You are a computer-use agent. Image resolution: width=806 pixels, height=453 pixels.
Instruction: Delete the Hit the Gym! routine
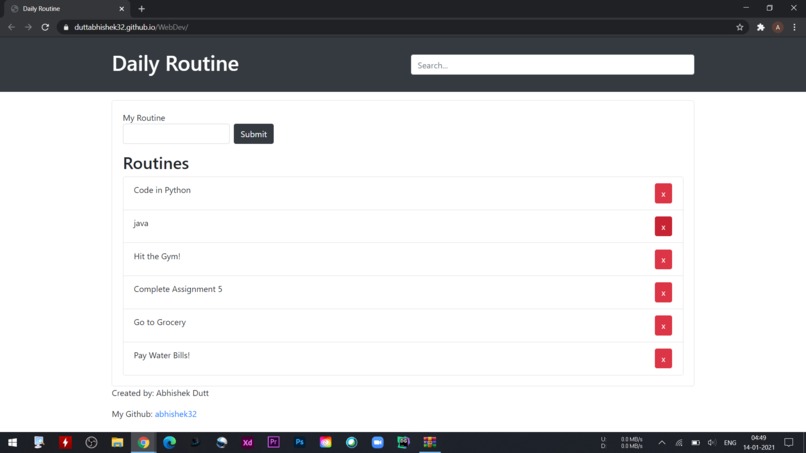(663, 259)
